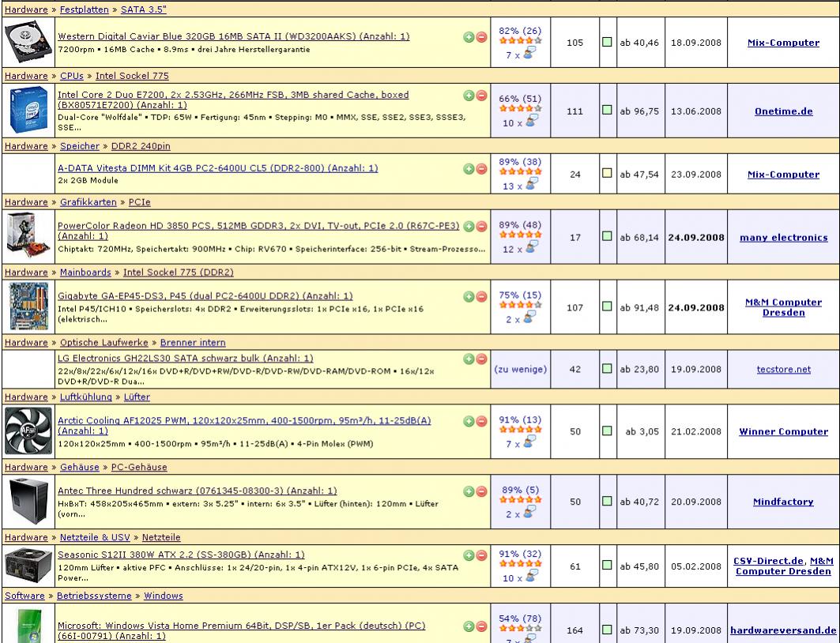Image resolution: width=840 pixels, height=643 pixels.
Task: Open CPUs category breadcrumb
Action: 72,76
